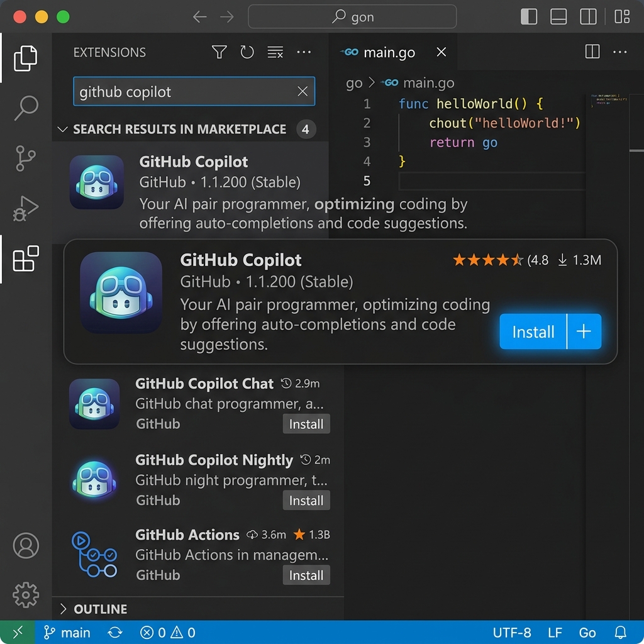The width and height of the screenshot is (644, 644).
Task: Change the UTF-8 file encoding
Action: (x=512, y=633)
